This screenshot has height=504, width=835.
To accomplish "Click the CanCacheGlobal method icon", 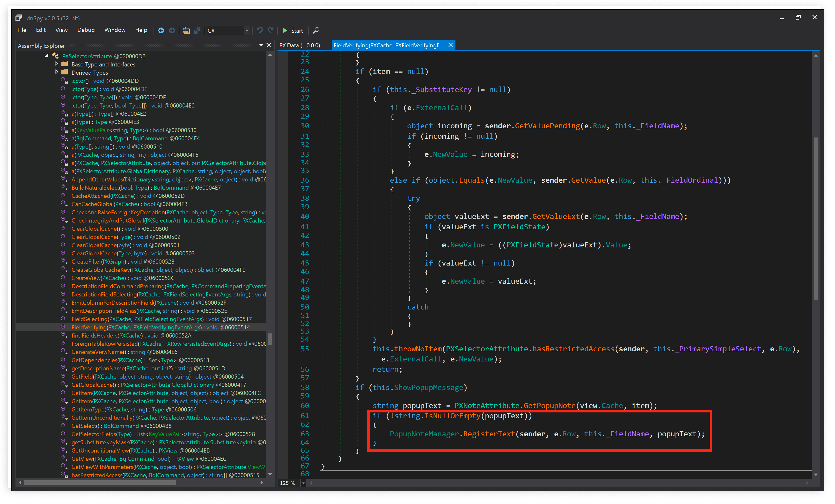I will (64, 204).
